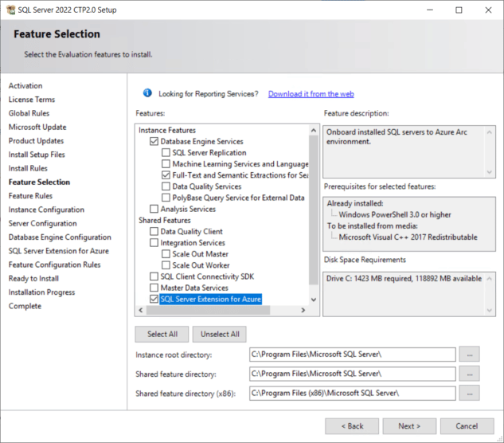
Task: Check SQL Server Replication checkbox
Action: coord(166,152)
